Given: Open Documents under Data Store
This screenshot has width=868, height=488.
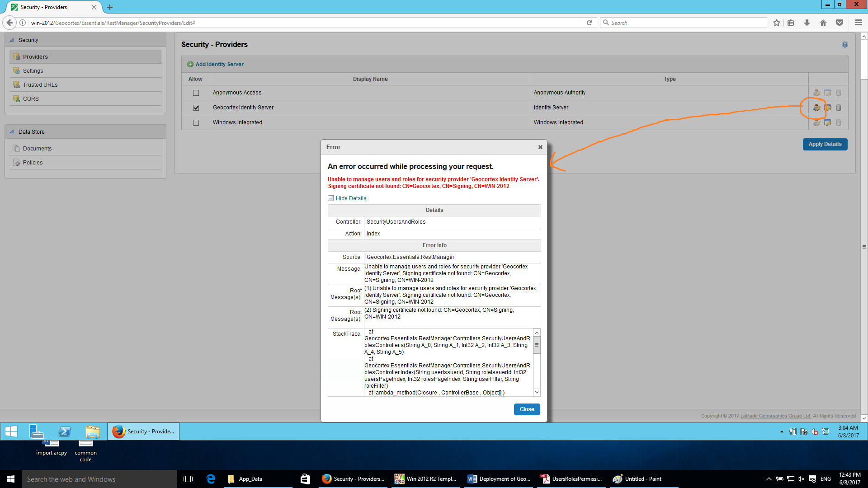Looking at the screenshot, I should pyautogui.click(x=85, y=149).
